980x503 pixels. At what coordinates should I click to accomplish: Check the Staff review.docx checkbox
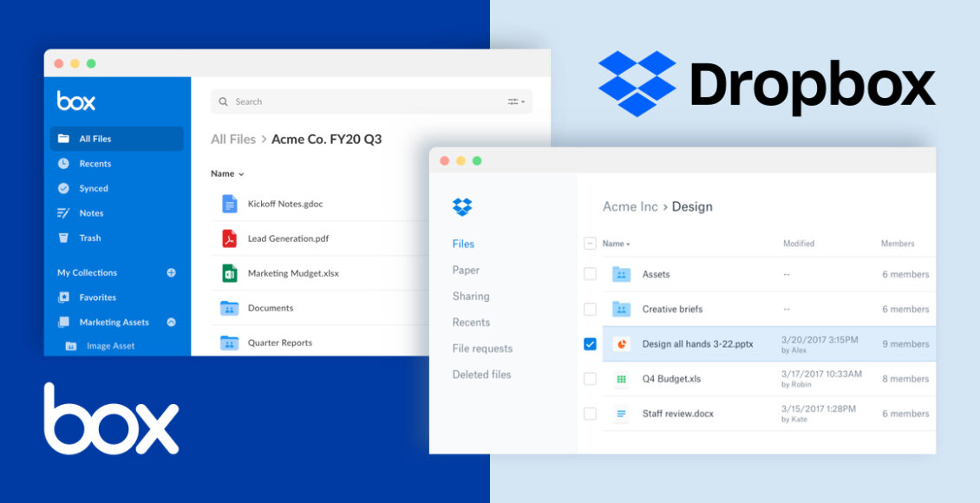click(x=590, y=414)
